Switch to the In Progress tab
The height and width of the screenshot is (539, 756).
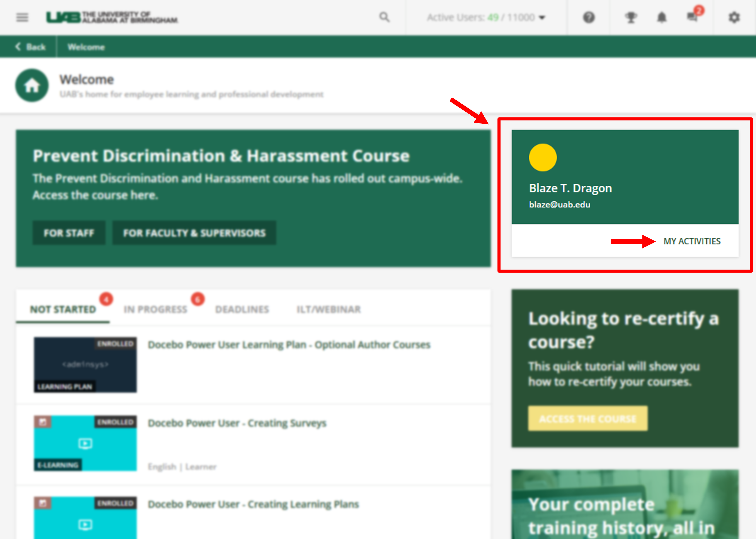tap(155, 309)
